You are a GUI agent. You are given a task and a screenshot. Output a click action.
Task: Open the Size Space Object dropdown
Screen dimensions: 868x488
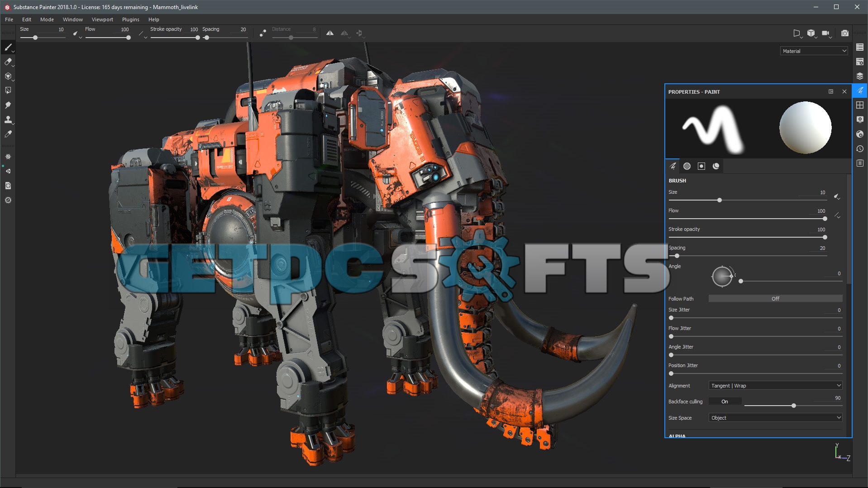[x=775, y=418]
